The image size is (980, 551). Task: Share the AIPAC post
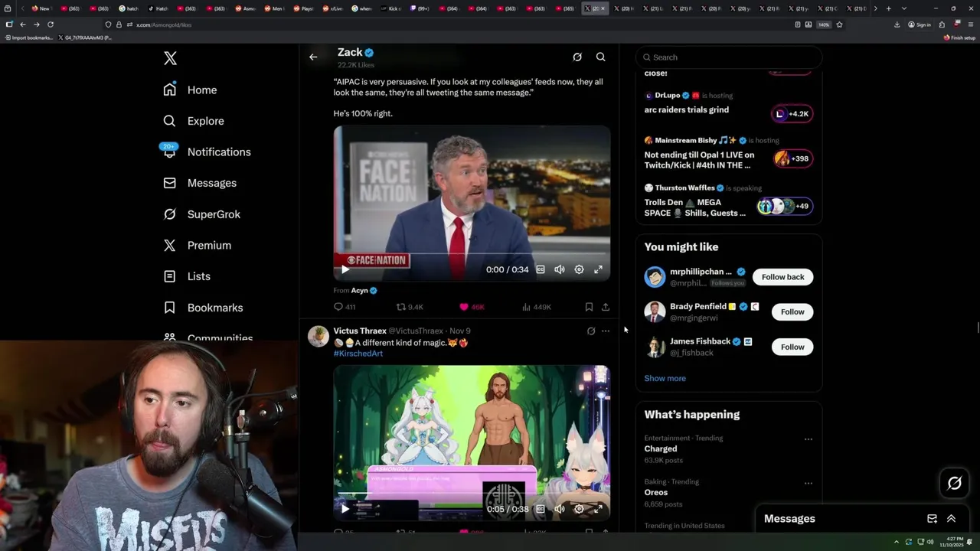606,307
